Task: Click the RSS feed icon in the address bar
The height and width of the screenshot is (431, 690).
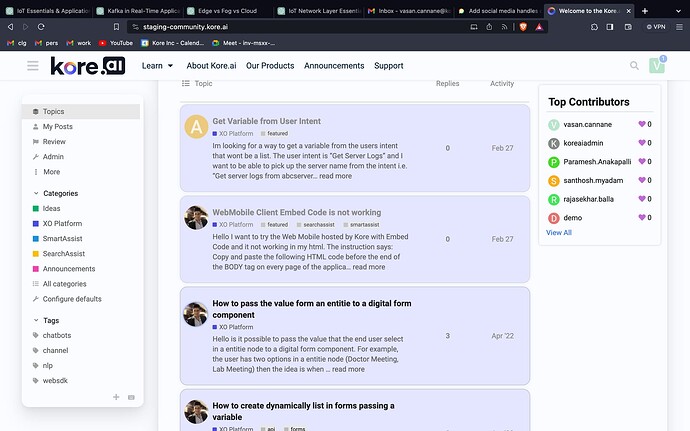Action: 504,27
